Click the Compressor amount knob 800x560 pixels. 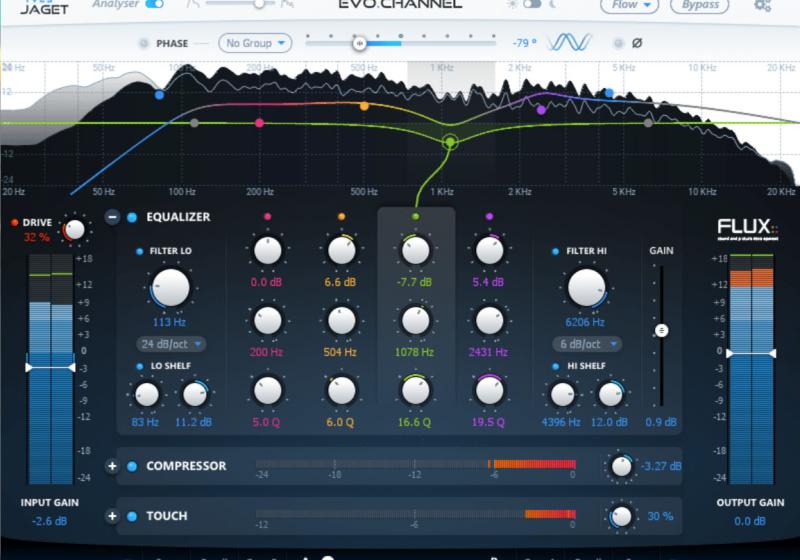click(621, 466)
